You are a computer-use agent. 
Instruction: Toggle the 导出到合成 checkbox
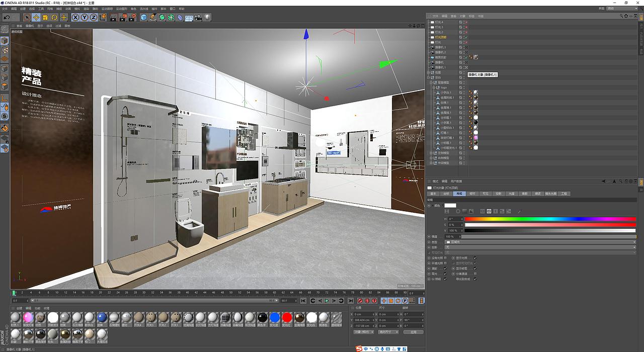(x=475, y=279)
